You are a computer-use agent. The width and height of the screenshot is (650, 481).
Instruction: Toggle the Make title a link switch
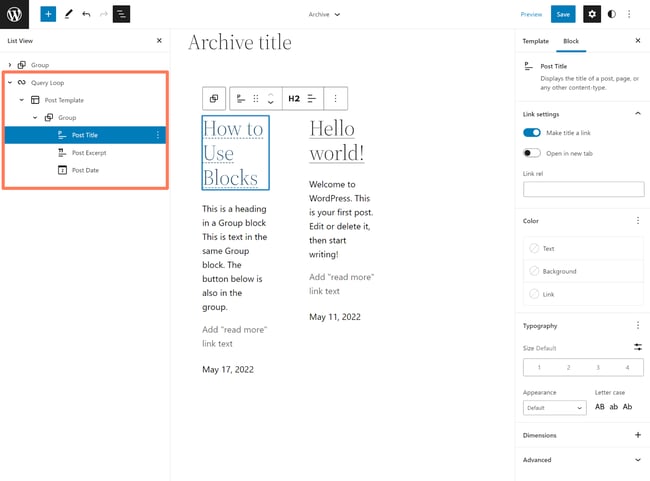tap(532, 133)
